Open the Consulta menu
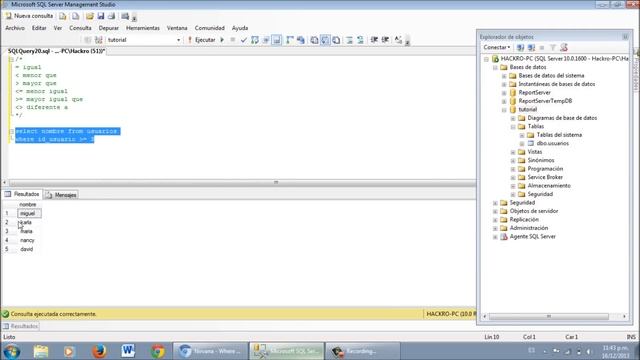The image size is (640, 360). pyautogui.click(x=80, y=28)
